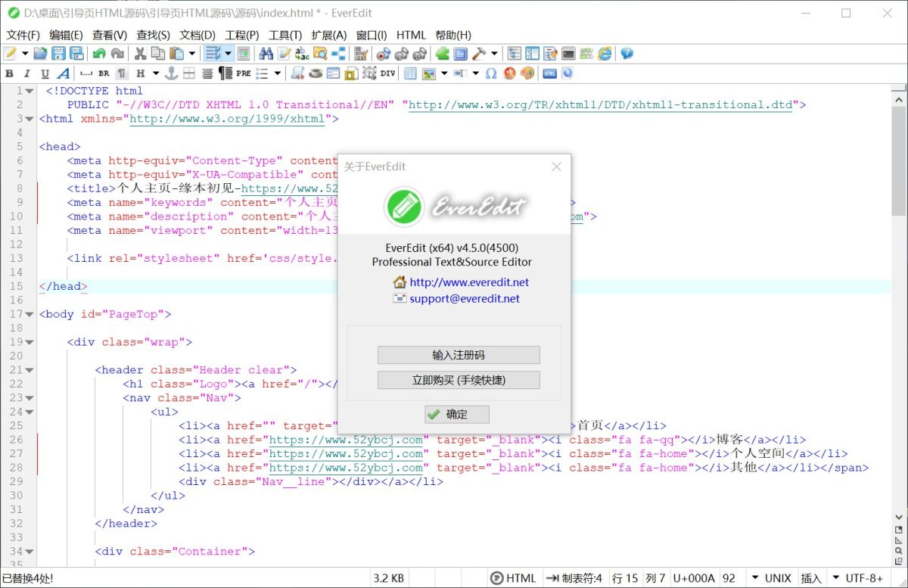Screen dimensions: 908x588
Task: Toggle the paragraph mark button
Action: coord(121,73)
